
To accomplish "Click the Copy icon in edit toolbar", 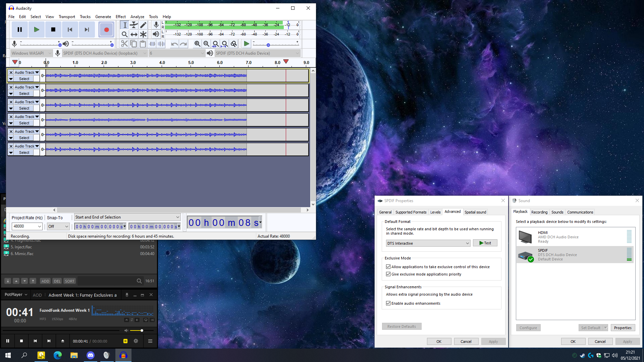I will (133, 44).
